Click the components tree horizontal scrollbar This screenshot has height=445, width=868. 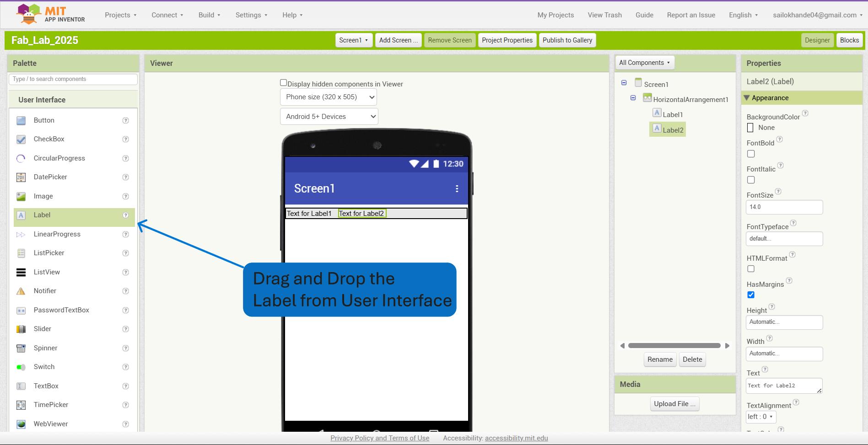click(x=674, y=346)
